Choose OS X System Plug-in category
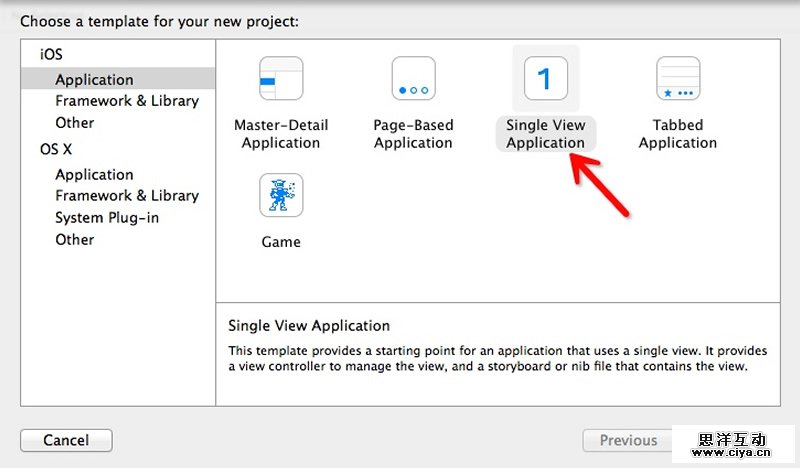 click(107, 218)
